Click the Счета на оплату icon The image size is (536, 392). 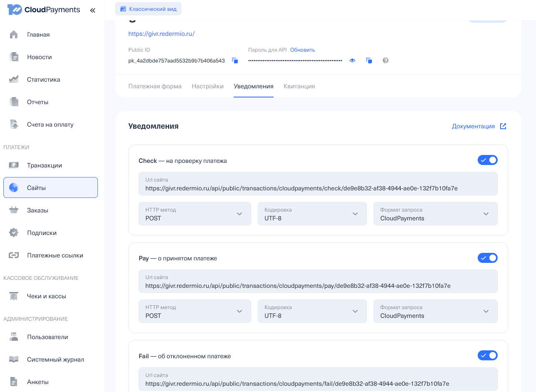tap(14, 125)
